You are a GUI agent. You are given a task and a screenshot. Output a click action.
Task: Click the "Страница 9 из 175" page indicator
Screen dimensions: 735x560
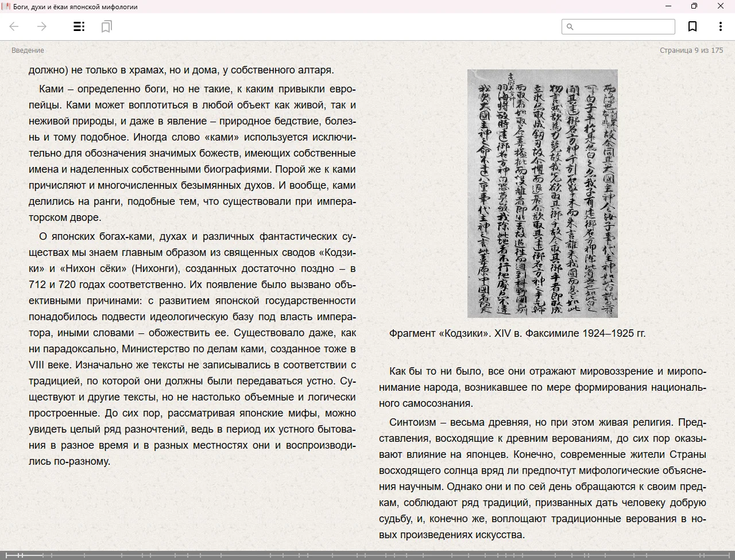click(x=691, y=50)
